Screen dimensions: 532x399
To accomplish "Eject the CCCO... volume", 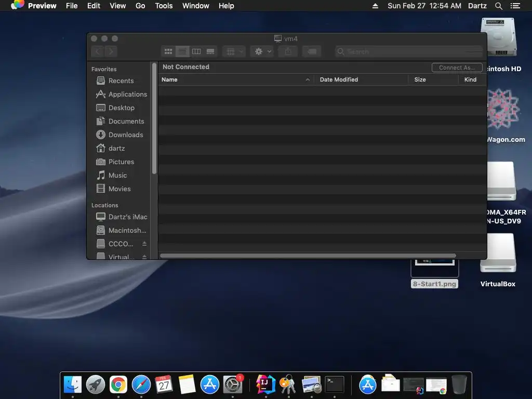I will [x=144, y=244].
